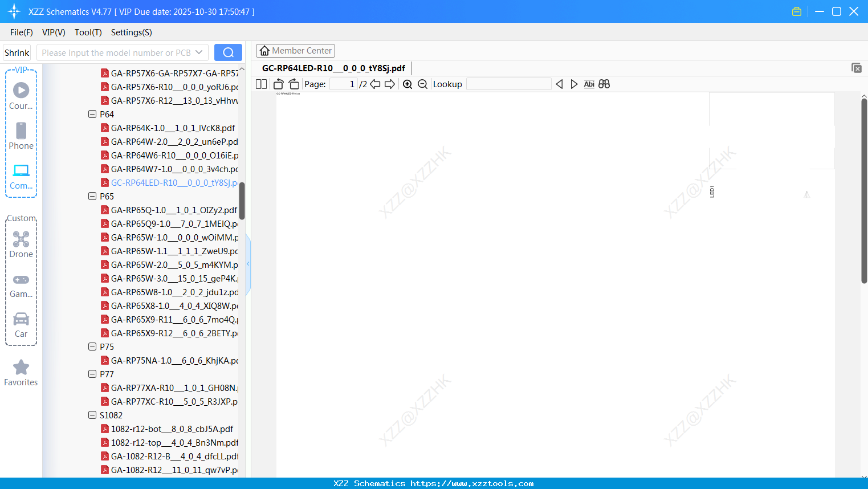This screenshot has height=489, width=868.
Task: Click the Lookup text field
Action: [x=509, y=84]
